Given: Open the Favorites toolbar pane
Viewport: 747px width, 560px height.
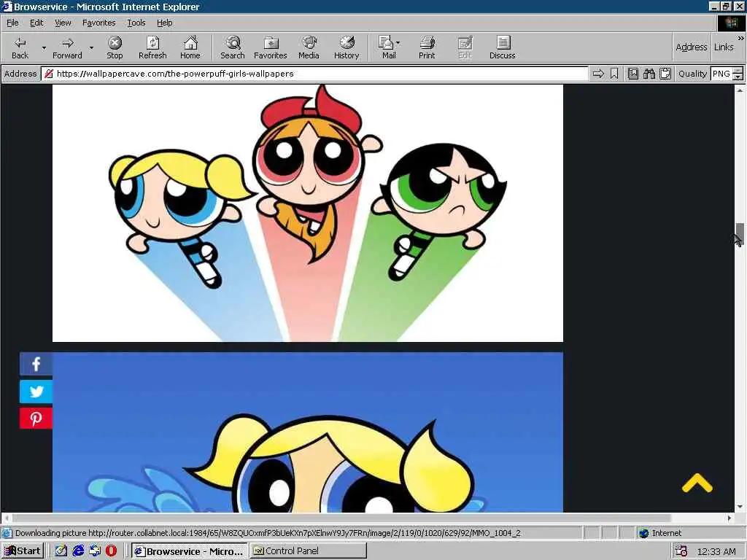Looking at the screenshot, I should tap(271, 47).
